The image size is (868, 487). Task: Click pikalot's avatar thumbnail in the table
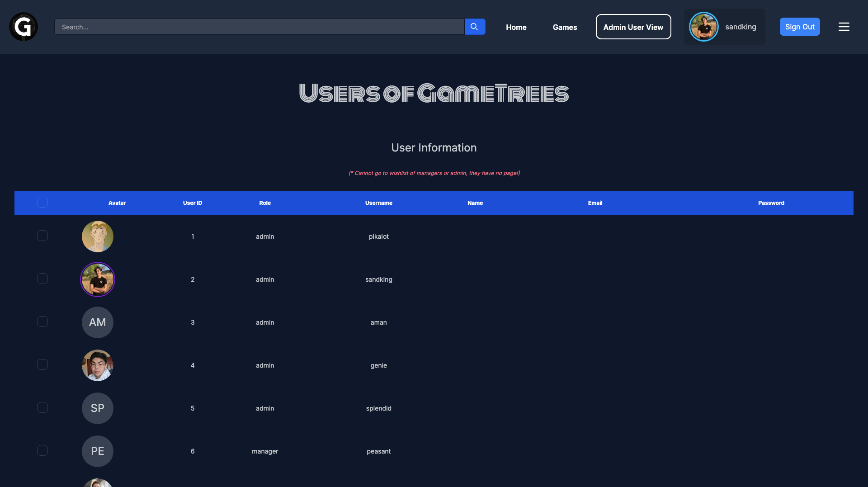coord(97,236)
